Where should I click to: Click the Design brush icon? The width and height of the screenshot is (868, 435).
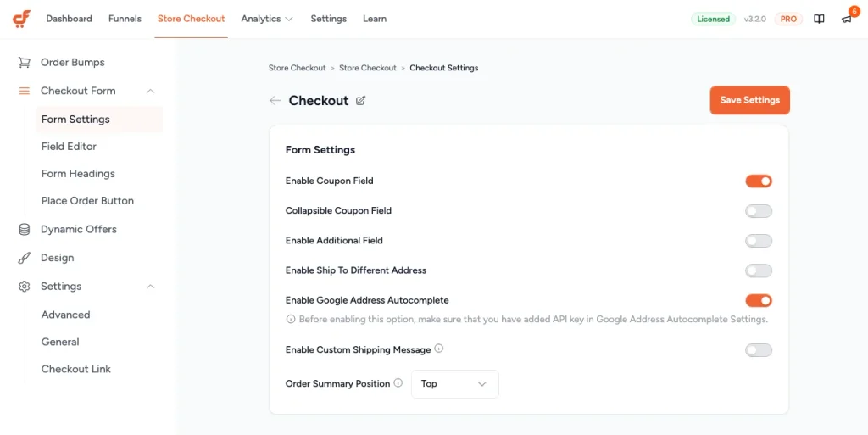24,258
